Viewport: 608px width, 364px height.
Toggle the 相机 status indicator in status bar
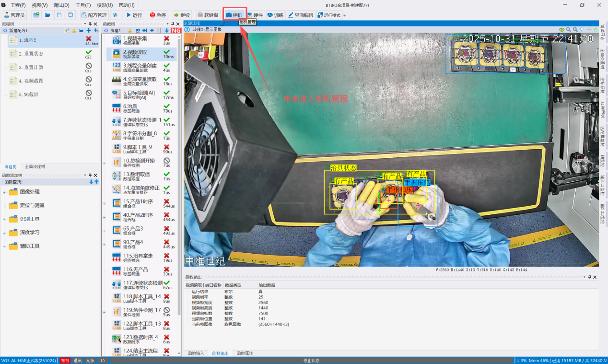pyautogui.click(x=65, y=360)
